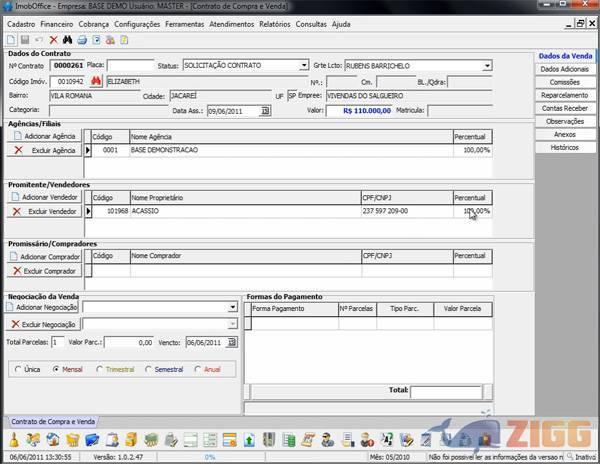Click the yellow document icon in top toolbar

coord(124,40)
